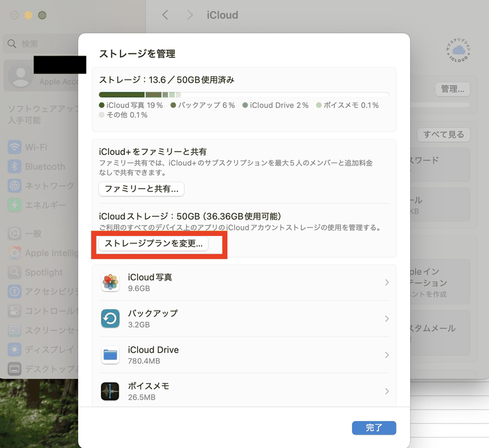Viewport: 489px width, 448px height.
Task: Click the iCloud写真 19% legend dot
Action: [101, 105]
